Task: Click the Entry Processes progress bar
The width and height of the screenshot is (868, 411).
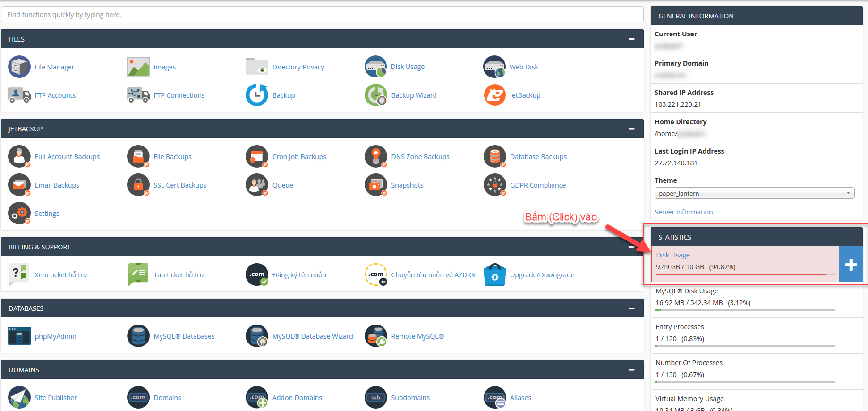Action: click(745, 346)
